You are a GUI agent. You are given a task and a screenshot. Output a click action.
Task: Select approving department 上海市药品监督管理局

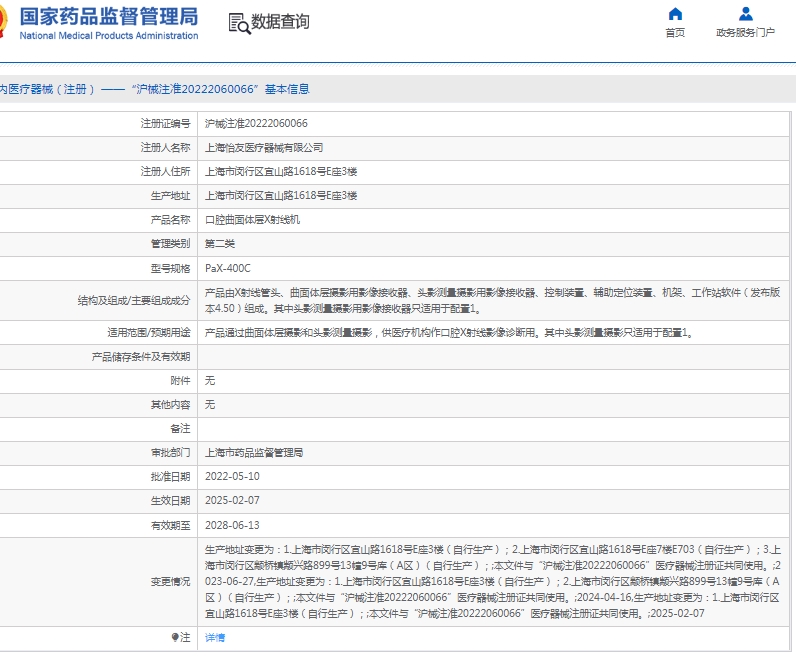point(254,452)
